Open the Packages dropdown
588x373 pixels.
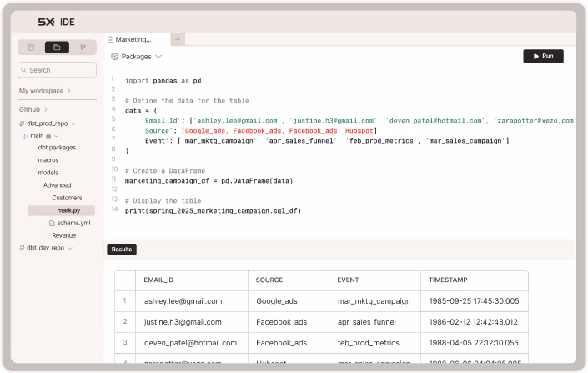[x=137, y=57]
